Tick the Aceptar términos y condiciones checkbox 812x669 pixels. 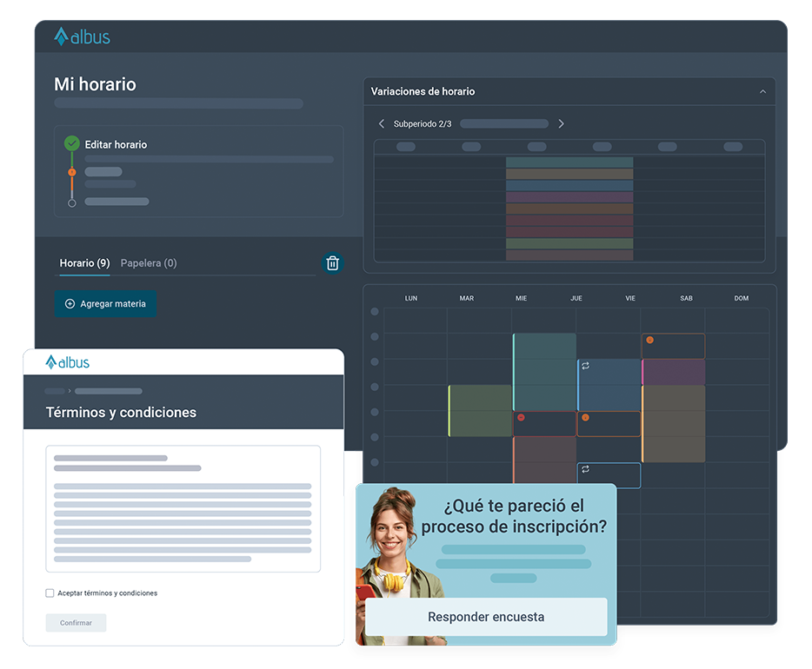click(x=50, y=593)
